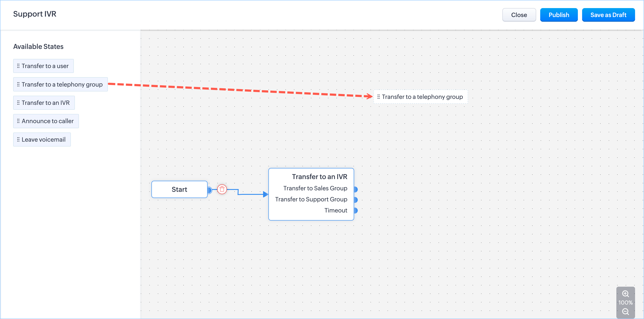644x319 pixels.
Task: Click the Transfer to Sales Group connector dot
Action: (356, 189)
